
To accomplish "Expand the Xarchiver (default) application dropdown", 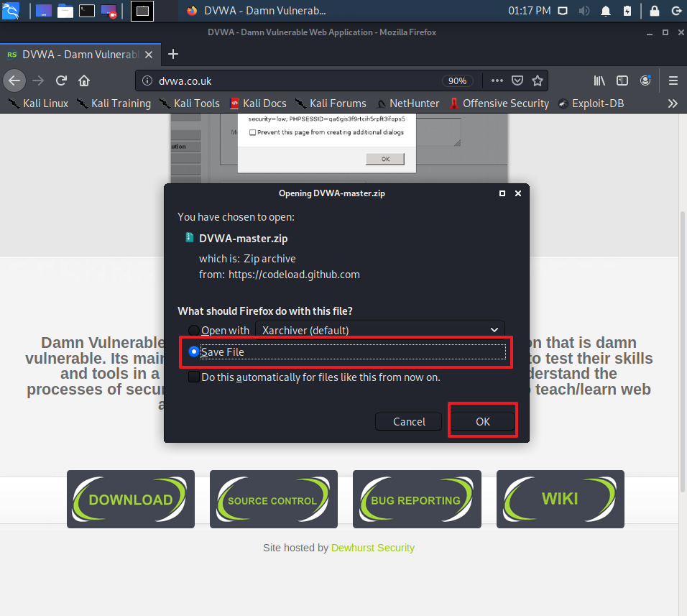I will click(380, 330).
